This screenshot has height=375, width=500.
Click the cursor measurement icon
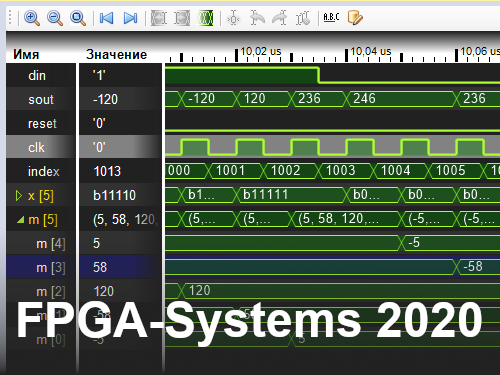303,18
